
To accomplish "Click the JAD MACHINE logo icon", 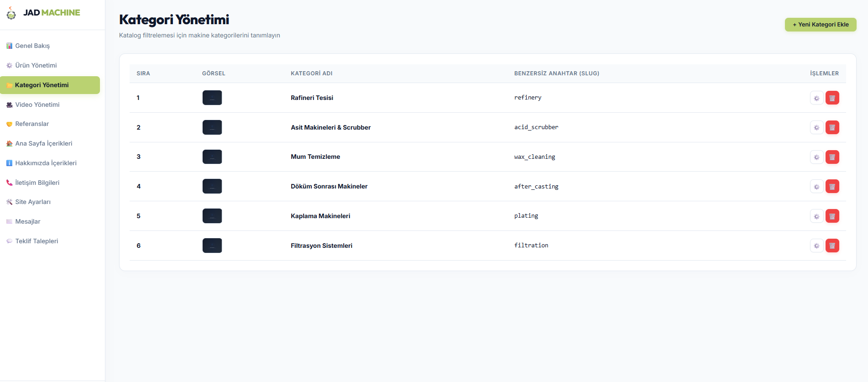I will pos(11,13).
